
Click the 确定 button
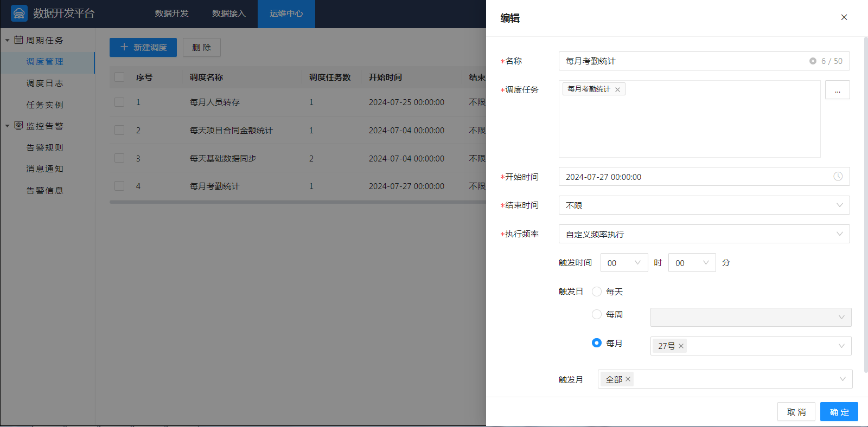tap(839, 412)
